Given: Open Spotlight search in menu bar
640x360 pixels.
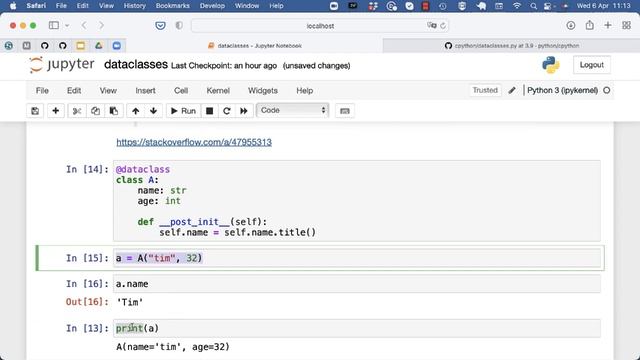Looking at the screenshot, I should click(x=533, y=6).
